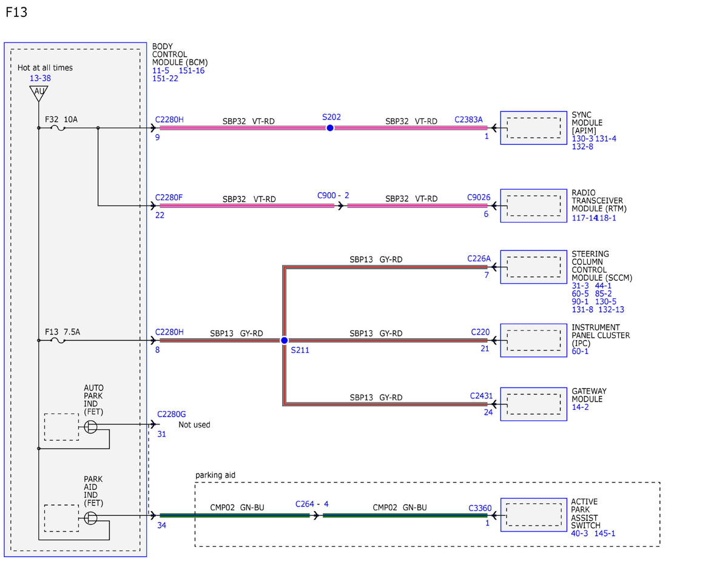Open the C264 - 4 inline connector link

click(312, 504)
